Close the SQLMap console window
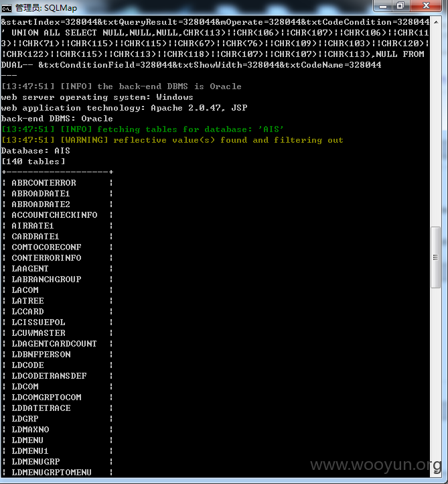 (426, 6)
